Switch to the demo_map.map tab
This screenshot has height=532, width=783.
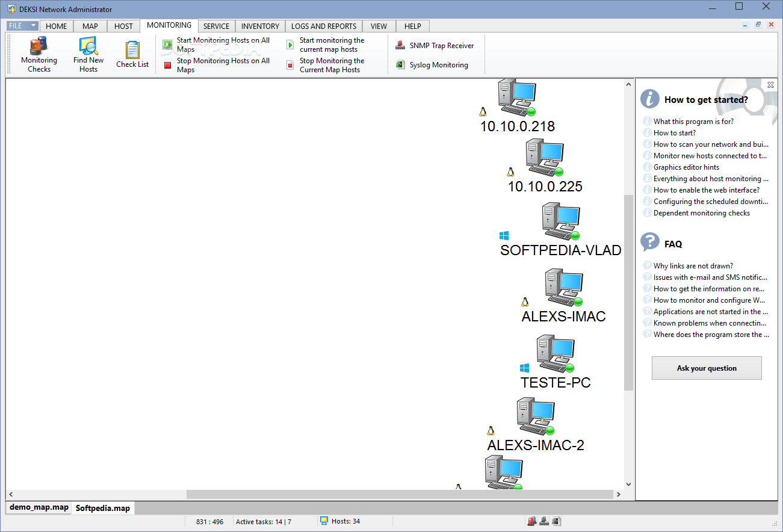39,507
